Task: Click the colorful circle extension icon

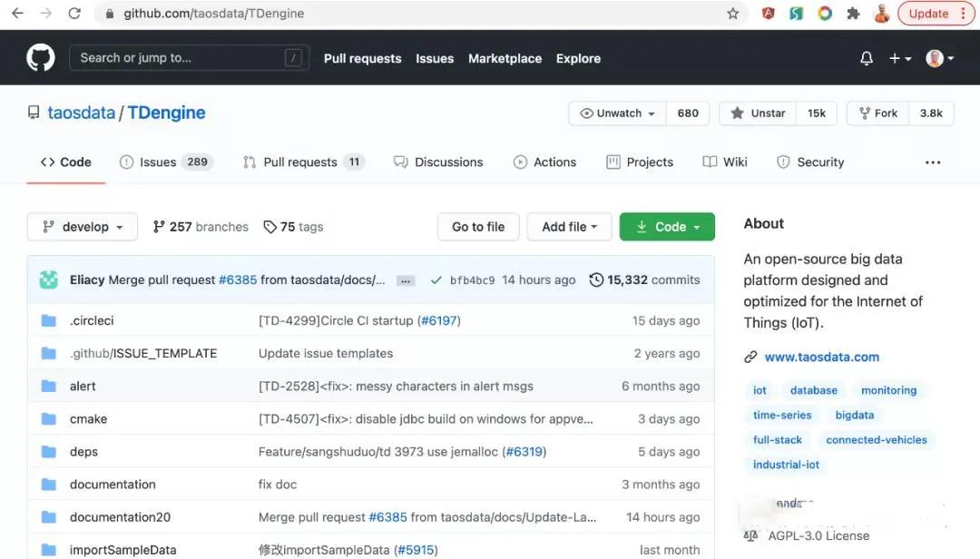Action: 825,13
